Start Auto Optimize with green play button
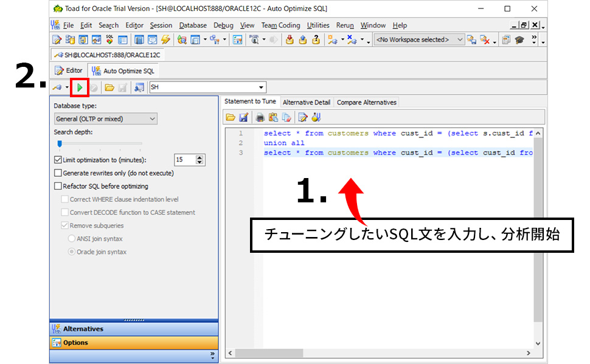Screen dimensions: 590x364 pyautogui.click(x=80, y=88)
